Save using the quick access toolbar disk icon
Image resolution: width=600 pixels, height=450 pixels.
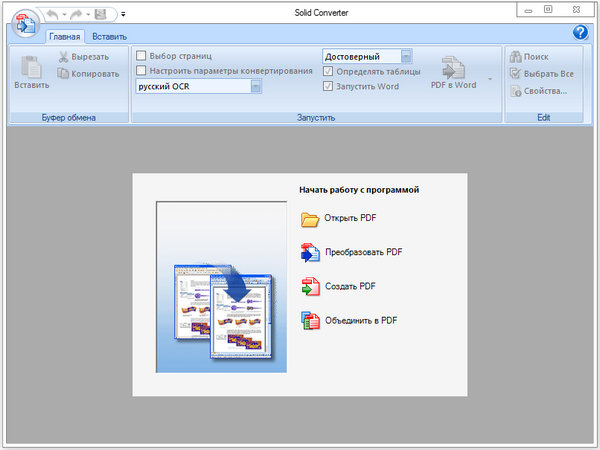(x=101, y=14)
